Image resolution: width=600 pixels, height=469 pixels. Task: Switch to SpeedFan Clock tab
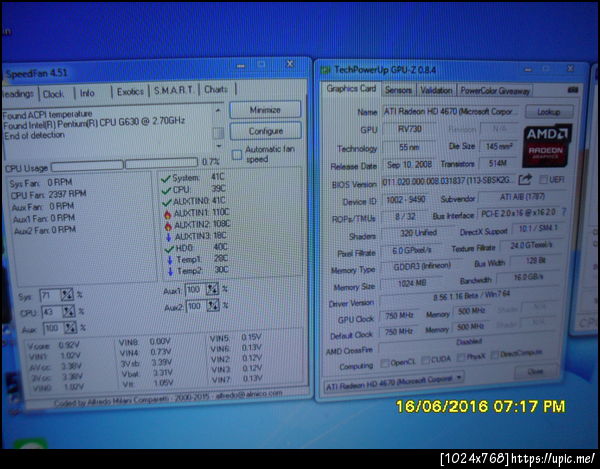tap(54, 94)
